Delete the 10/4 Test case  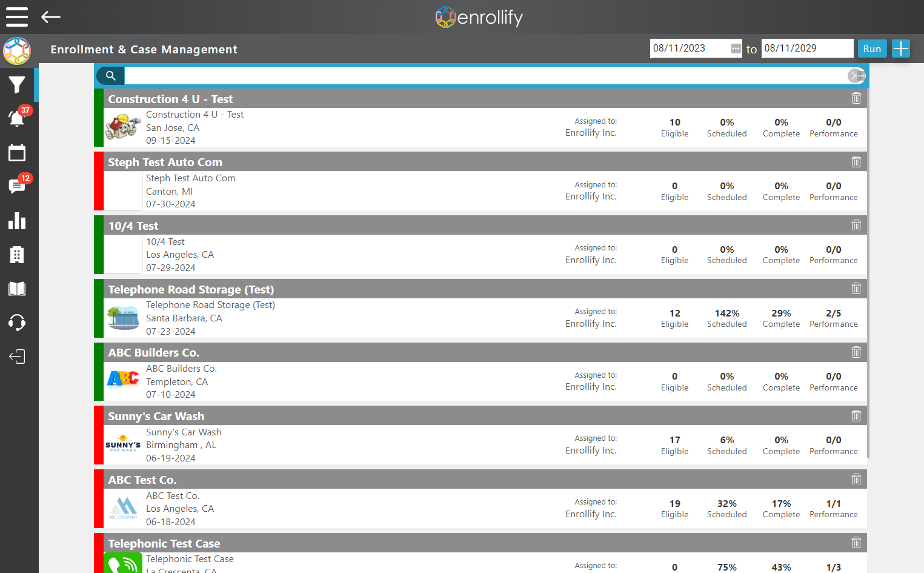point(856,225)
